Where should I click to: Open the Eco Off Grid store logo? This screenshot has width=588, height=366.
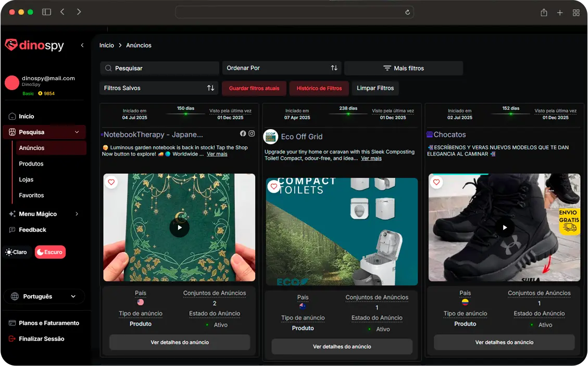pos(270,136)
